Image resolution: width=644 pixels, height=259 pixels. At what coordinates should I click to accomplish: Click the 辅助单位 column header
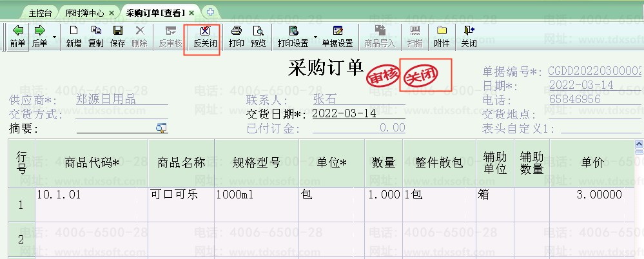(495, 164)
